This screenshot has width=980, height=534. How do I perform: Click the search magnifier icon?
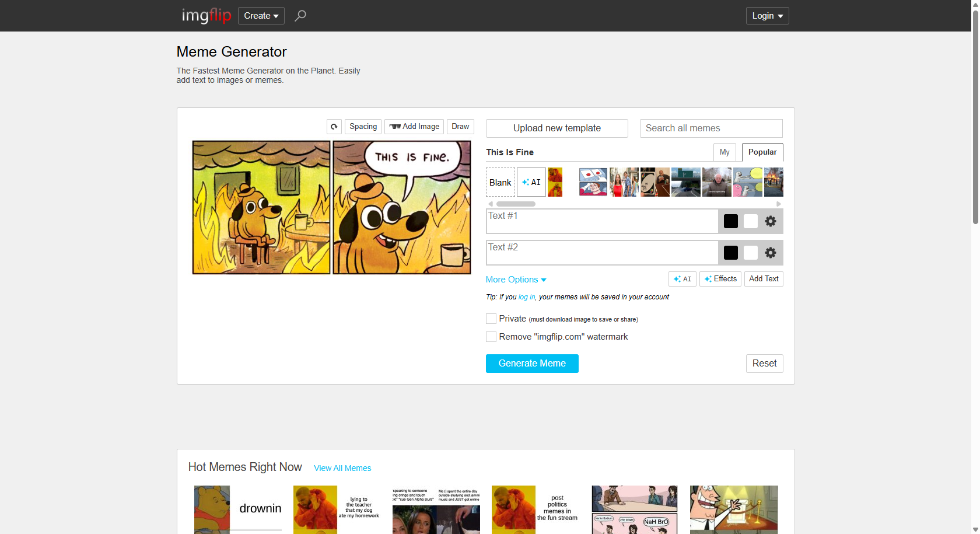click(x=300, y=16)
